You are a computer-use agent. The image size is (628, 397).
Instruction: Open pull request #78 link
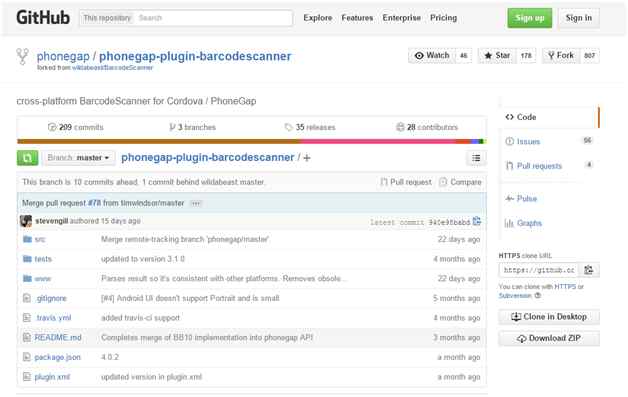(x=95, y=203)
